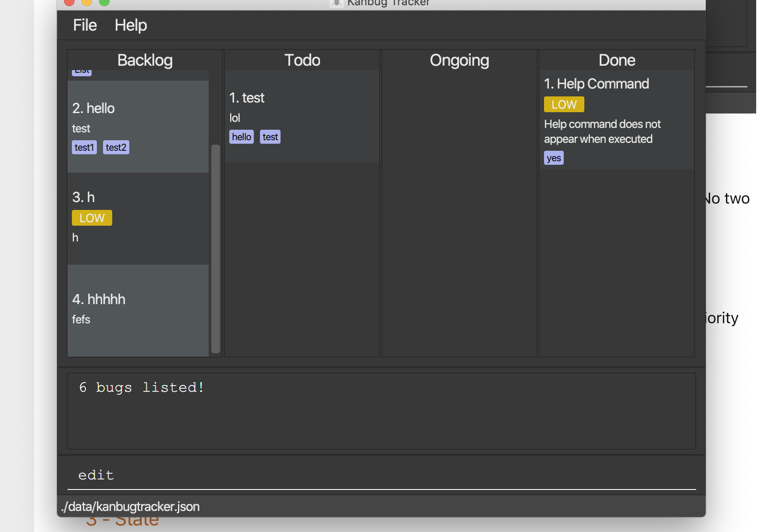Viewport: 761px width, 532px height.
Task: Click the 'fefs' description text
Action: (81, 319)
